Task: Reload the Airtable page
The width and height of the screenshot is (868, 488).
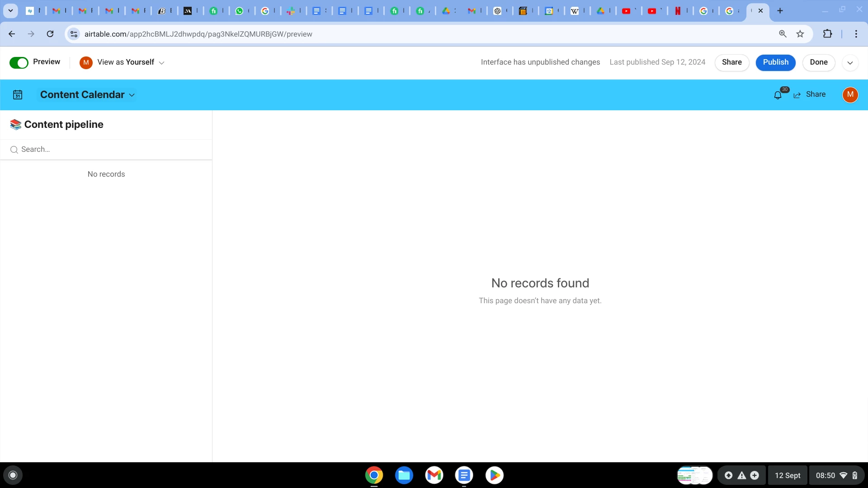Action: 50,34
